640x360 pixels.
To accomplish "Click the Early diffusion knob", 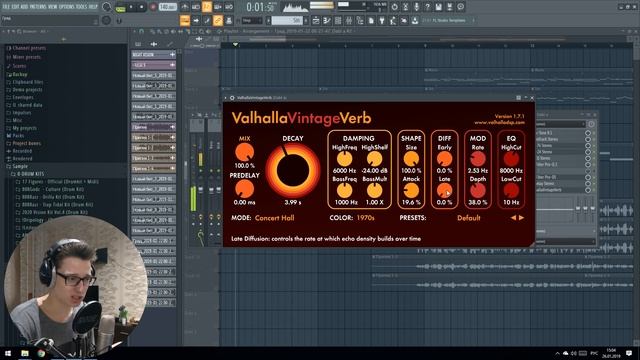I will pyautogui.click(x=444, y=159).
